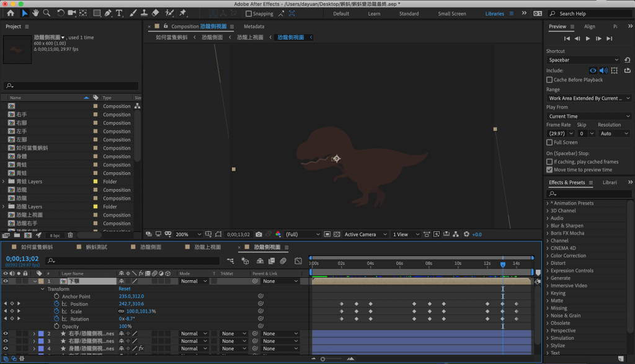Screen dimensions: 635x364
Task: Click the current-time indicator on timeline ruler
Action: tap(503, 264)
